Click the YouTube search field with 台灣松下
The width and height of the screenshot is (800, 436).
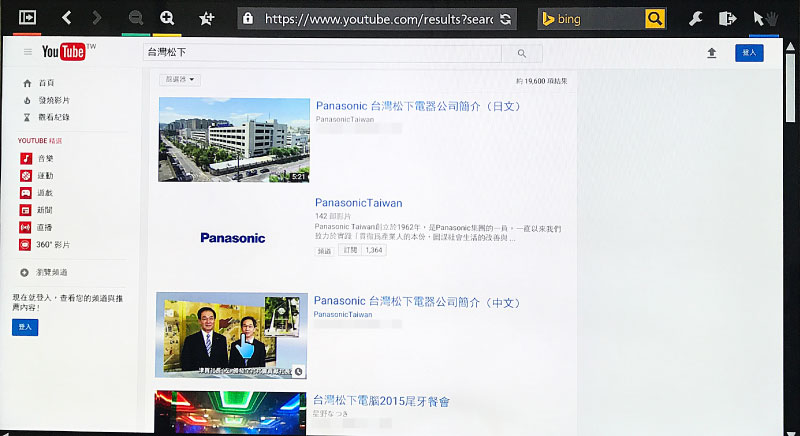(x=322, y=53)
